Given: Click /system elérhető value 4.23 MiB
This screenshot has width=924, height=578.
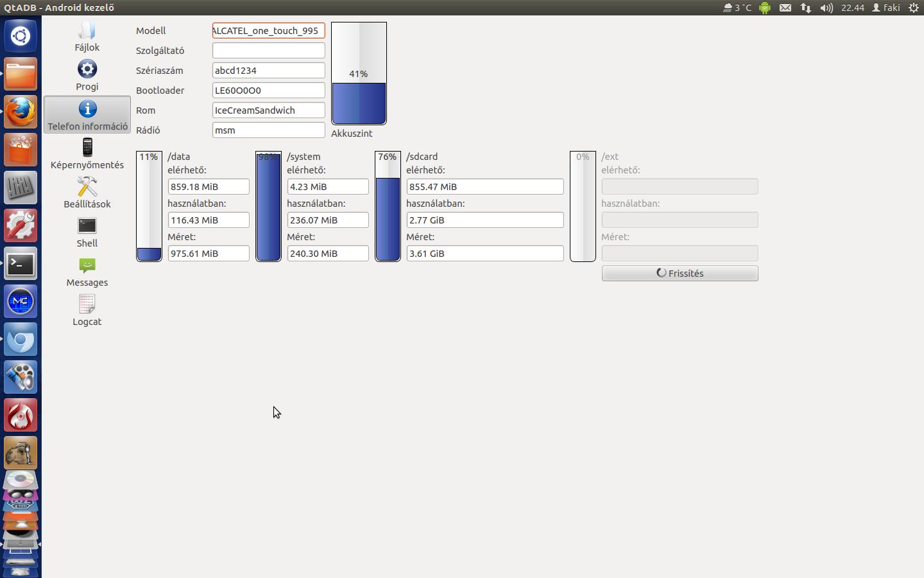Looking at the screenshot, I should click(x=328, y=187).
